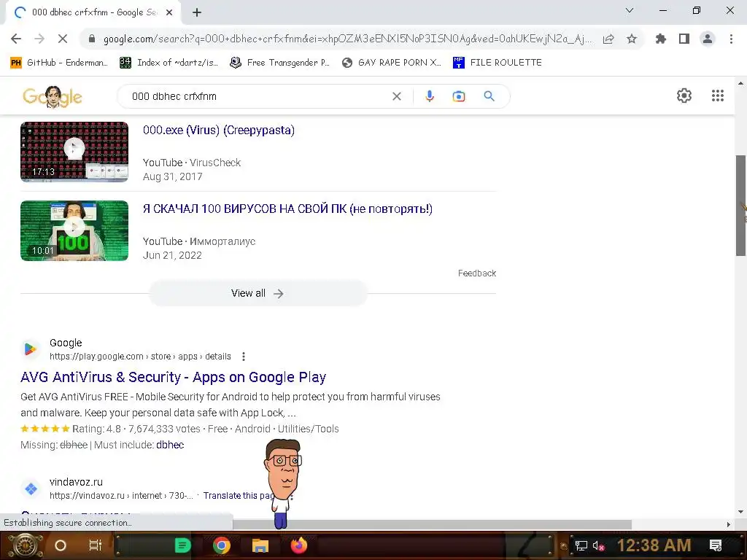Play the green '100' video thumbnail
This screenshot has height=560, width=747.
(x=74, y=230)
